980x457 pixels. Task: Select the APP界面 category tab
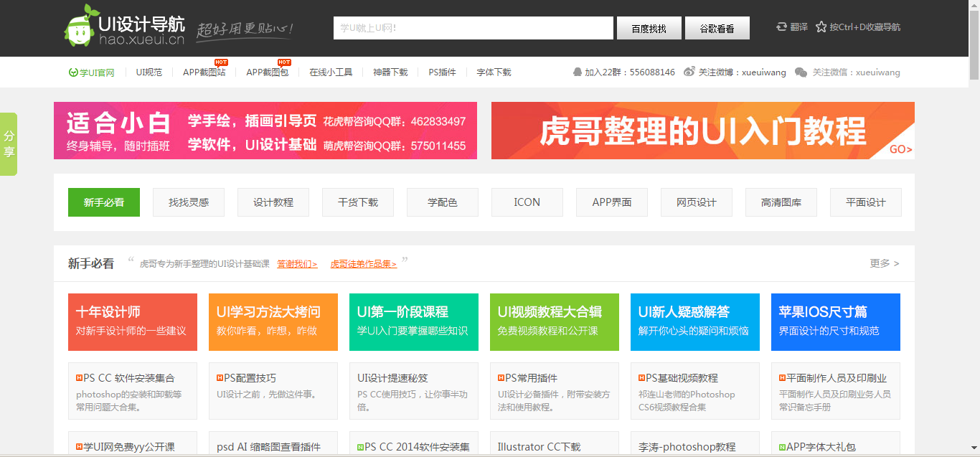point(612,202)
